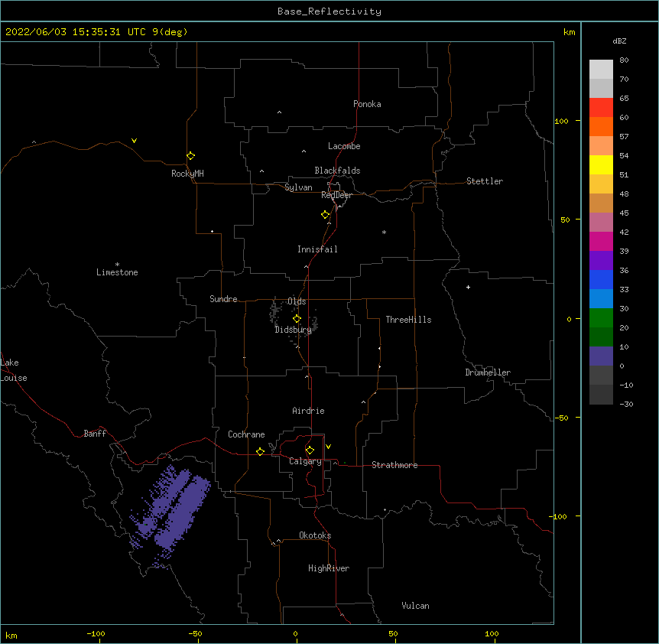Screen dimensions: 659x644
Task: Click the Lacombe town label
Action: (344, 146)
